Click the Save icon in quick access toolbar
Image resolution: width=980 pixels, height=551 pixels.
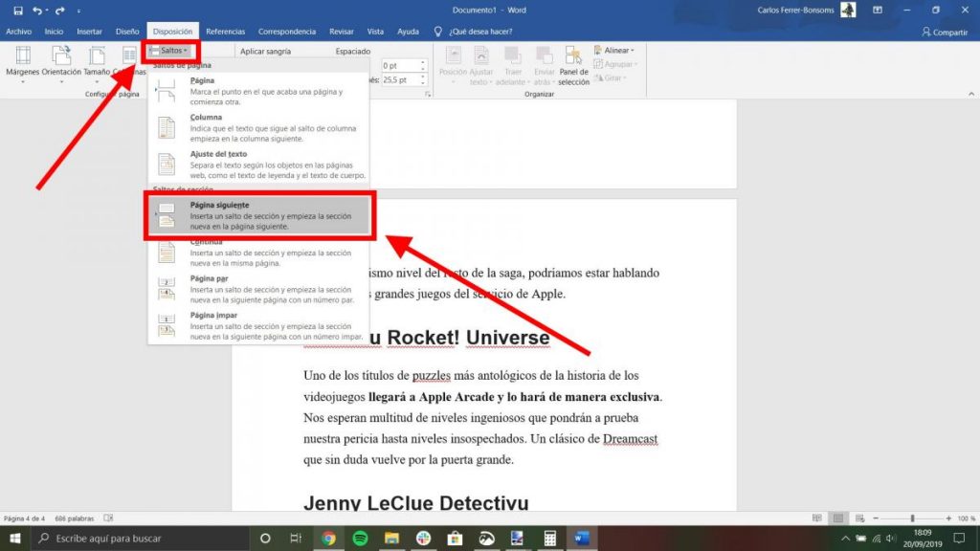18,11
